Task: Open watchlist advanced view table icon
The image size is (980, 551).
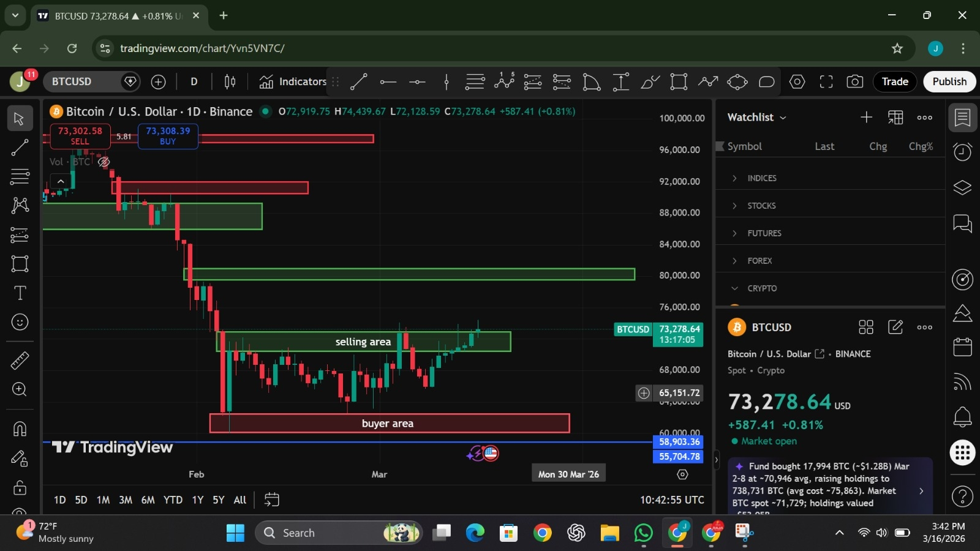Action: click(x=895, y=118)
